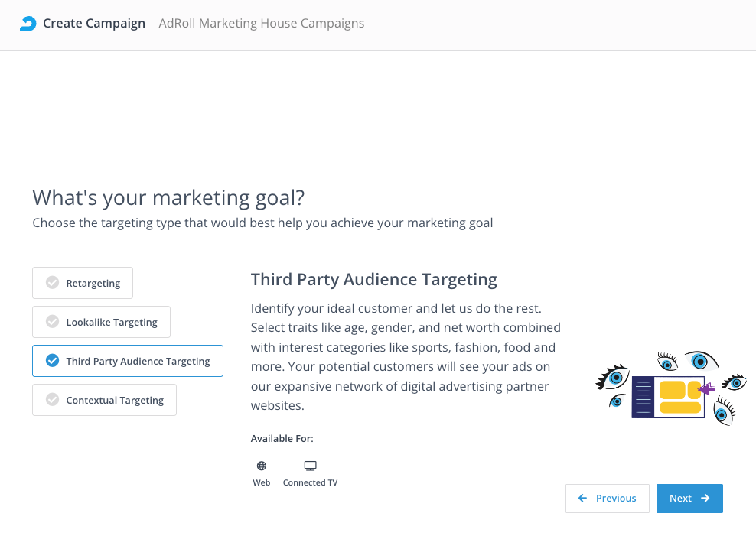Go back with the Previous button

[608, 499]
